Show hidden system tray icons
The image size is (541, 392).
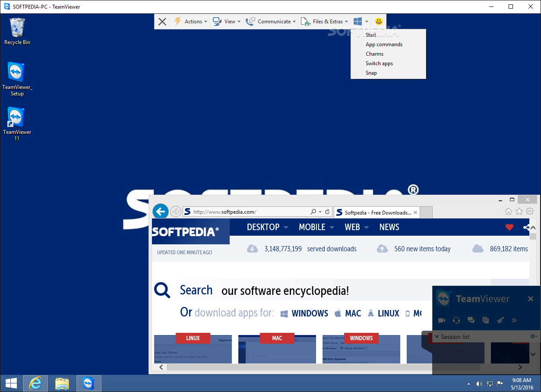[x=469, y=383]
